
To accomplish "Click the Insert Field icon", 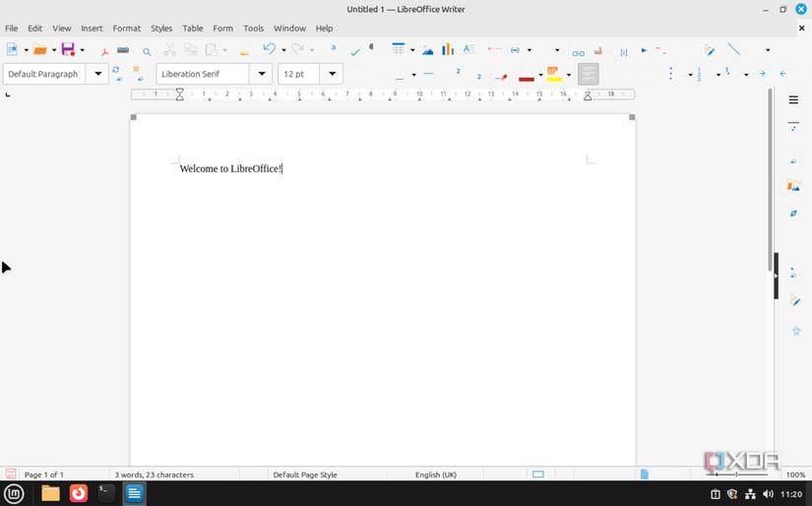I will [x=516, y=50].
